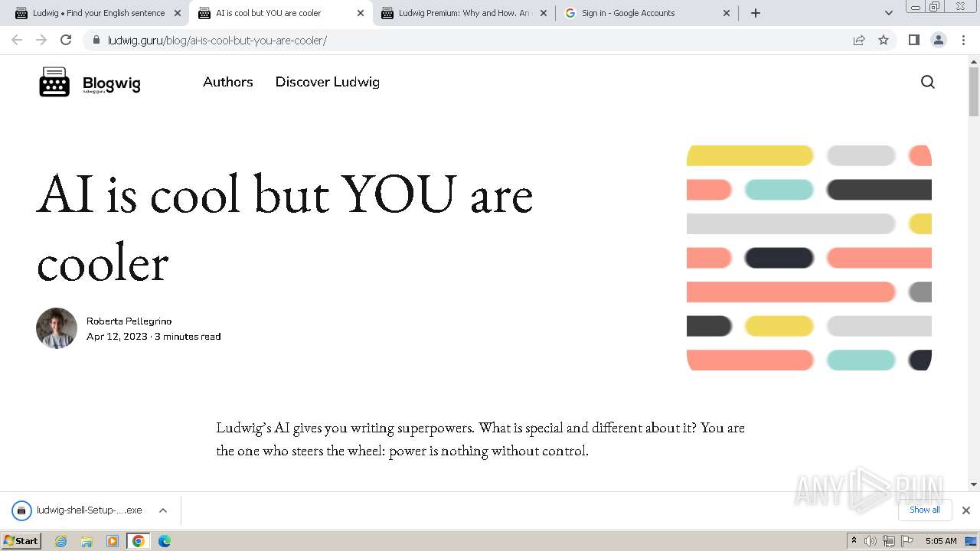Click the colorful pills featured image
This screenshot has height=551, width=980.
click(x=809, y=258)
